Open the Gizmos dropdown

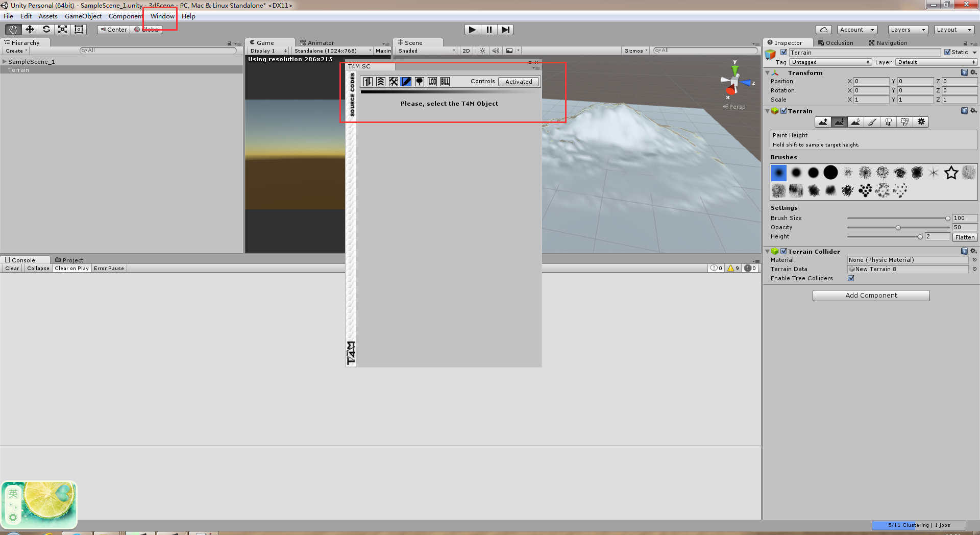point(635,51)
